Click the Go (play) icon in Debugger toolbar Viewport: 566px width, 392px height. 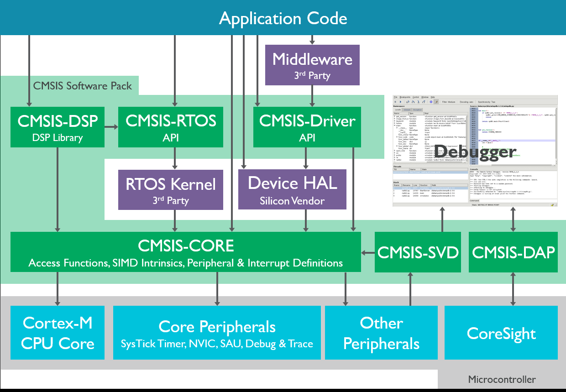coord(400,102)
